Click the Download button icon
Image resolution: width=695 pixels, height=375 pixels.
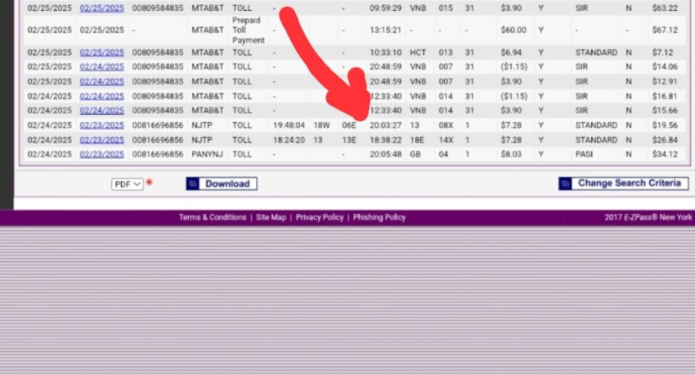tap(193, 184)
